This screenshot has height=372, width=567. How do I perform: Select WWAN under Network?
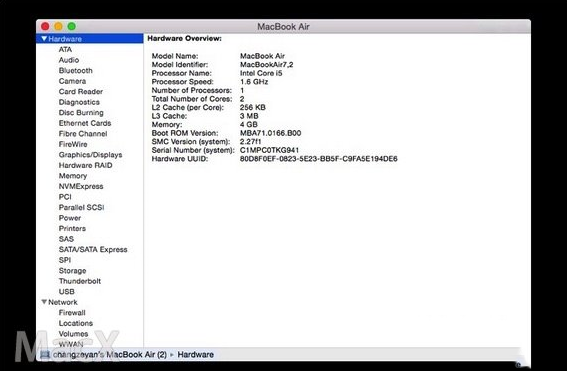click(x=71, y=344)
